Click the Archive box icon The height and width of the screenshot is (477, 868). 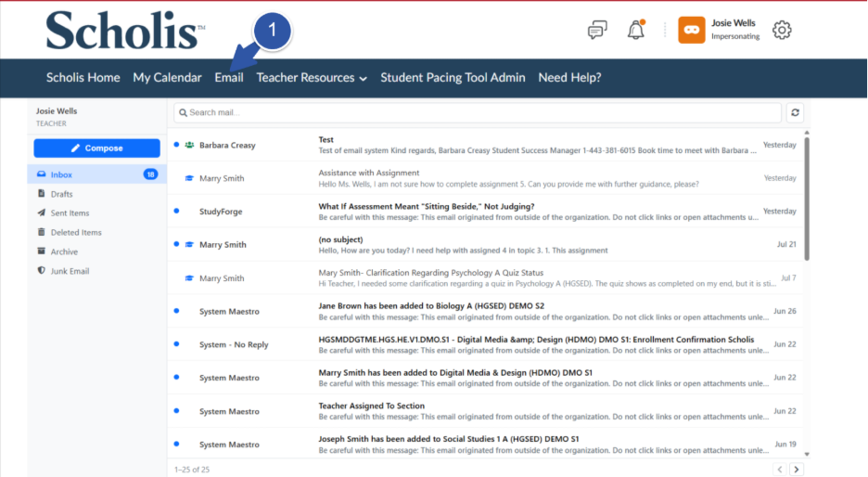[x=41, y=251]
